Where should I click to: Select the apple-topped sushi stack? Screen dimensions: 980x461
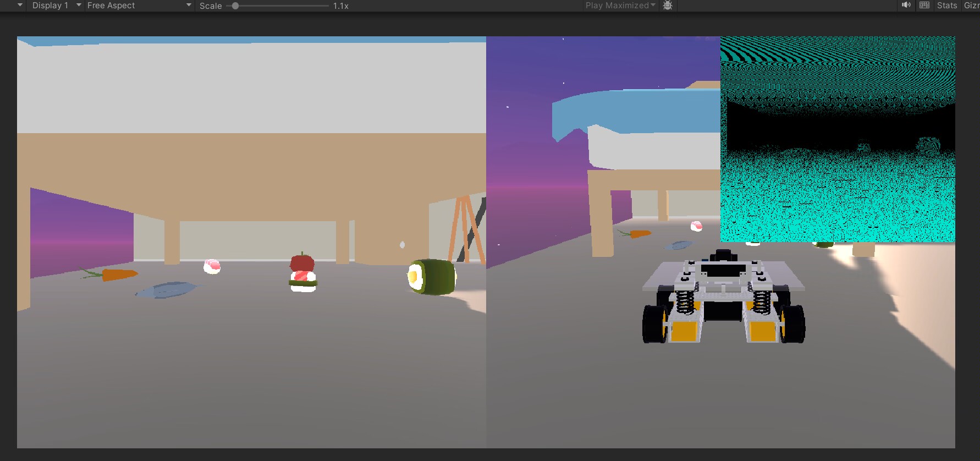pos(302,273)
